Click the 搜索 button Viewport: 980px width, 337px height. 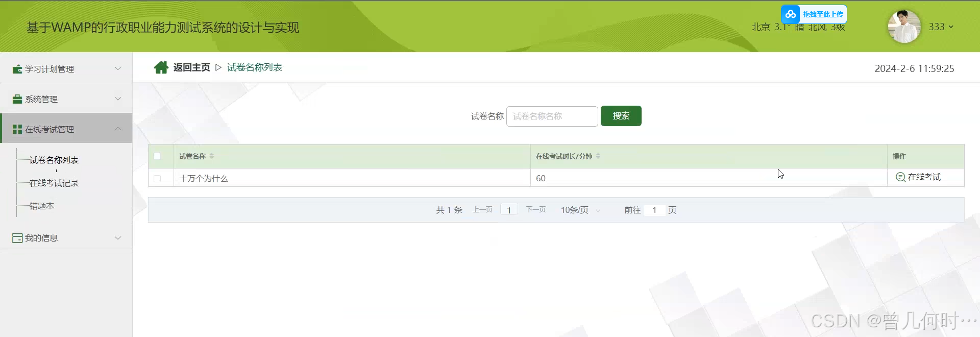[621, 116]
